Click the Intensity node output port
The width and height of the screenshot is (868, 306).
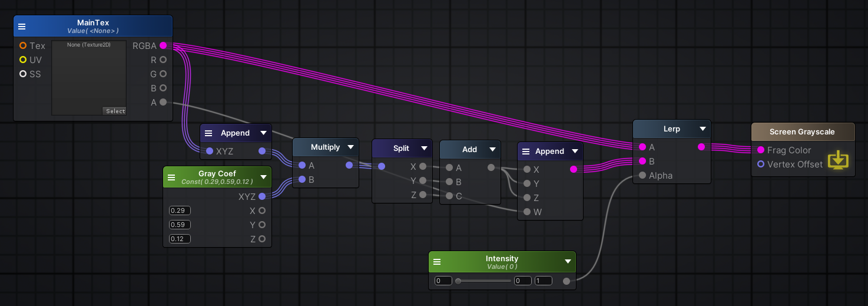566,281
